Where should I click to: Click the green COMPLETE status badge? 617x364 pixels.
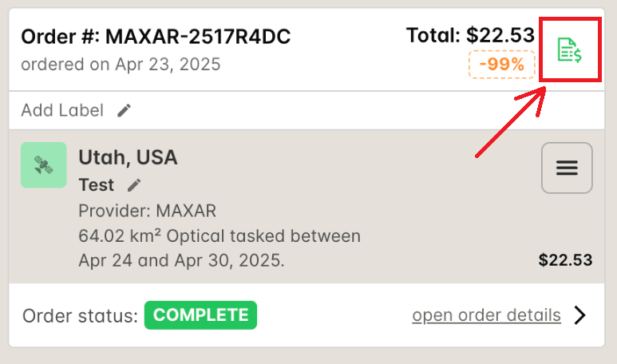tap(200, 315)
